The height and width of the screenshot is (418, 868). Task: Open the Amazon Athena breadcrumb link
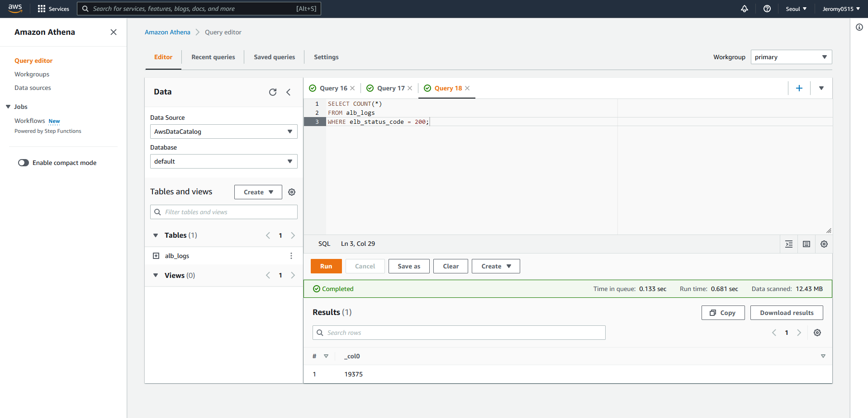[x=167, y=32]
